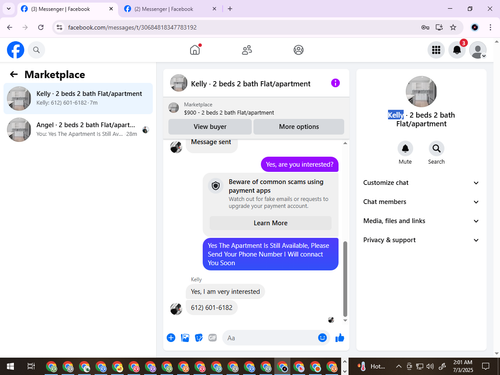Open conversation info purple icon
500x375 pixels.
click(335, 83)
